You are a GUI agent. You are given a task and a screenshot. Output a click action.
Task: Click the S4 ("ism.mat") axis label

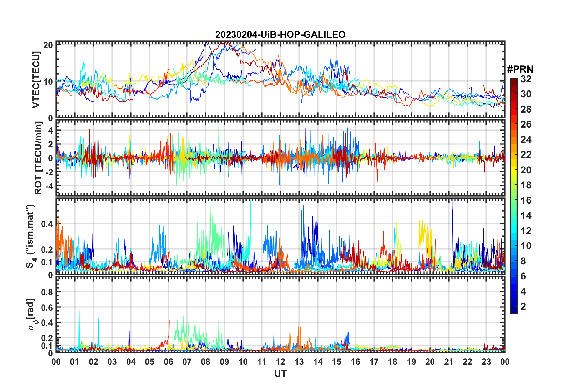coord(31,236)
